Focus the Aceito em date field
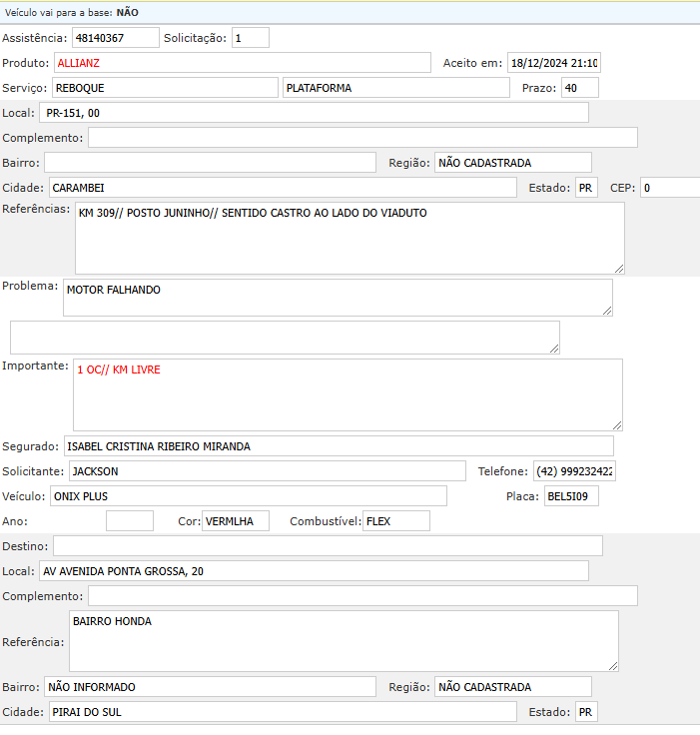The height and width of the screenshot is (735, 700). [x=554, y=63]
